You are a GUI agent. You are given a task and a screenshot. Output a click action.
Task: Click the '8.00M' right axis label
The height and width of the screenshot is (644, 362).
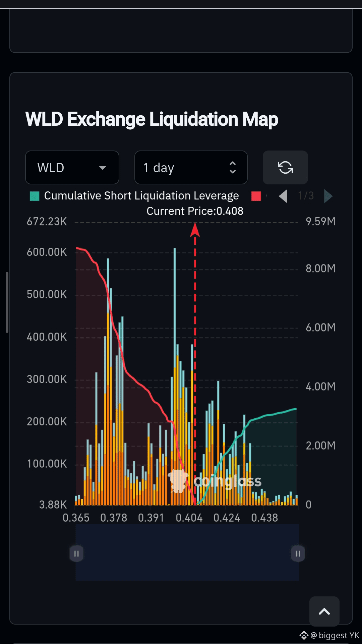320,269
